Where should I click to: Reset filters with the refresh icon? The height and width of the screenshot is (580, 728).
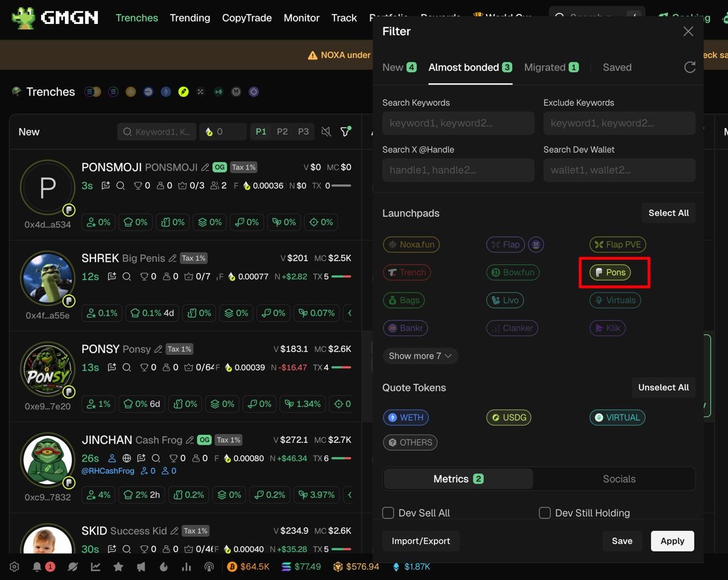(x=690, y=67)
